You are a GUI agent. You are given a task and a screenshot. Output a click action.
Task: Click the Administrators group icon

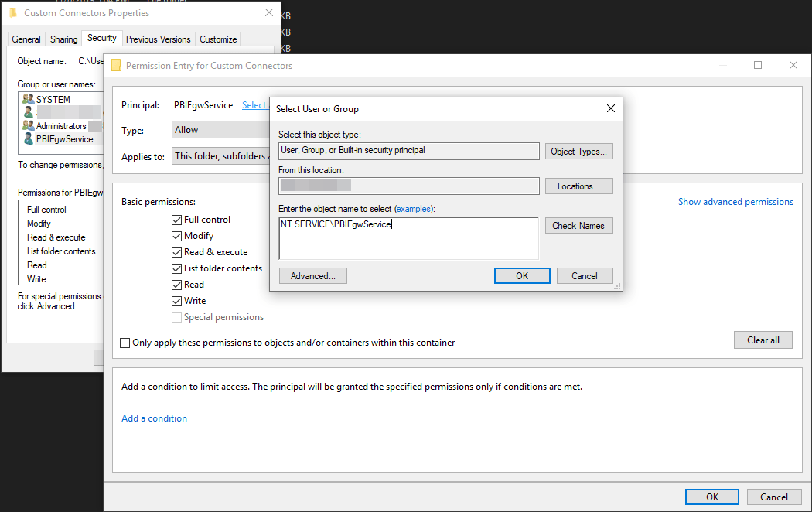coord(29,126)
